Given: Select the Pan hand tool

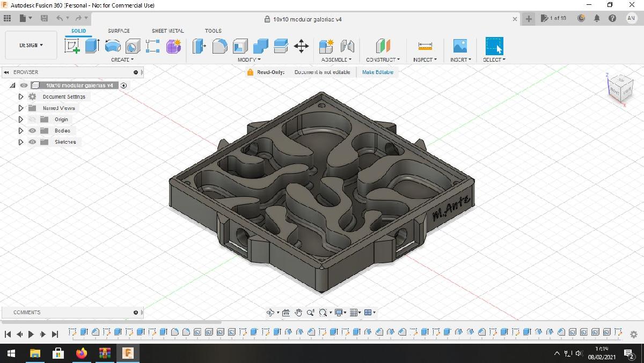Looking at the screenshot, I should [x=298, y=313].
